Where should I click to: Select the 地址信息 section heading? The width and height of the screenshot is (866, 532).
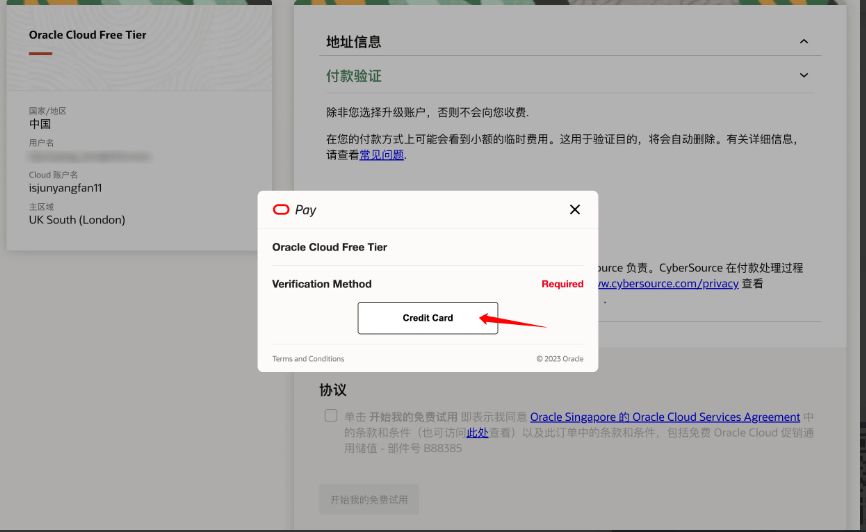coord(353,42)
